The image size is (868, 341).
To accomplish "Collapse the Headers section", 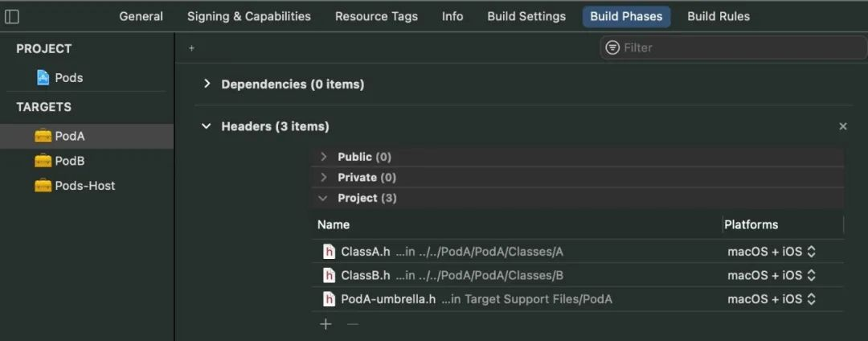I will point(207,126).
